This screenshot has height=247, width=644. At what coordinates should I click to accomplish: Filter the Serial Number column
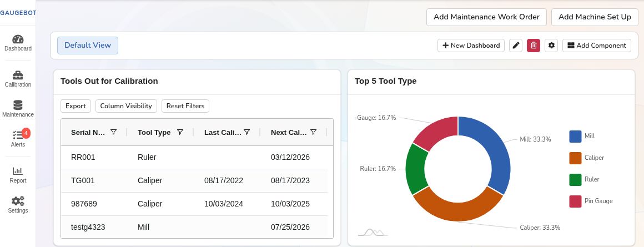click(x=114, y=132)
